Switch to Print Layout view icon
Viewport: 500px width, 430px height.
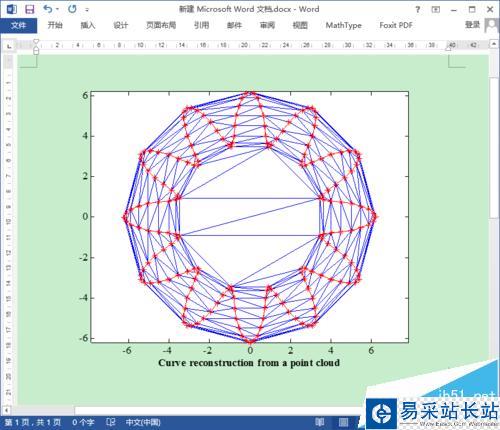click(x=344, y=422)
